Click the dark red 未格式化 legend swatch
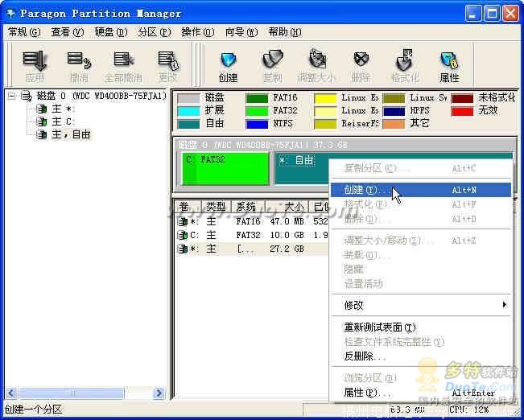 [463, 99]
